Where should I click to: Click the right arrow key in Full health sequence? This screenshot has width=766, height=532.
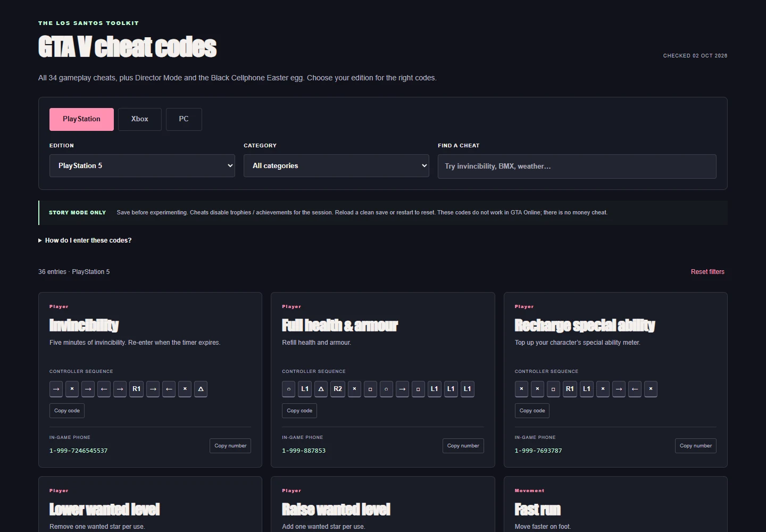tap(402, 389)
